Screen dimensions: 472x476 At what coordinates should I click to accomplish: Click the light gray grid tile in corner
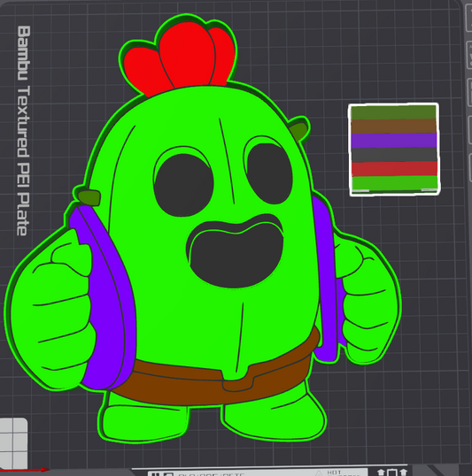coord(13,443)
